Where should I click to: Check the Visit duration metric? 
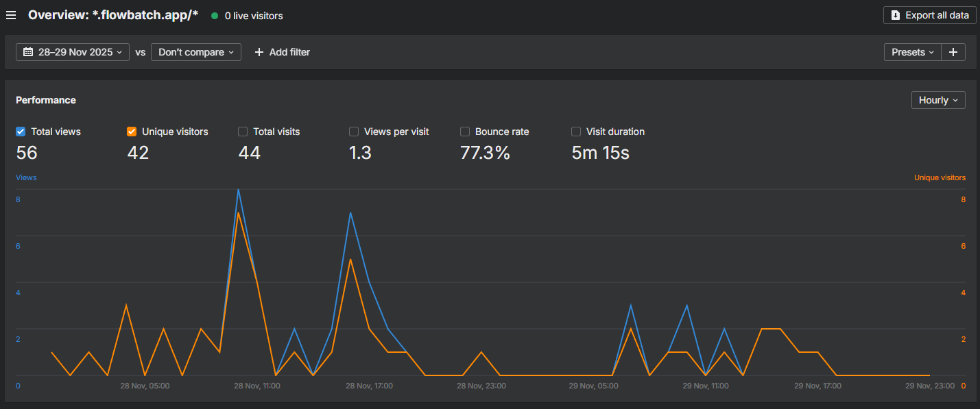(x=576, y=132)
